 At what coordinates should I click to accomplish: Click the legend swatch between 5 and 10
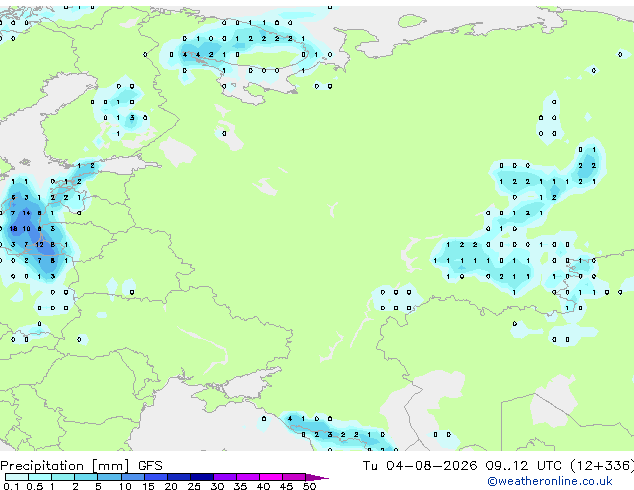[110, 477]
